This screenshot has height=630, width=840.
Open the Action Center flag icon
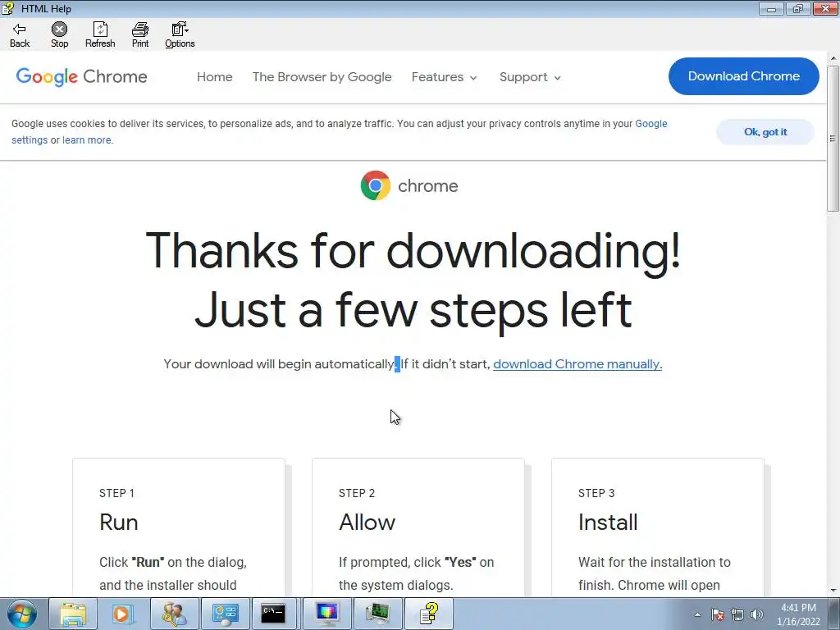tap(718, 614)
